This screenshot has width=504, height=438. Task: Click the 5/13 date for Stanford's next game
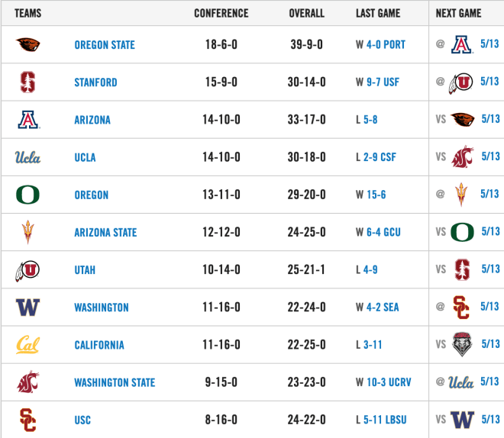pos(489,81)
